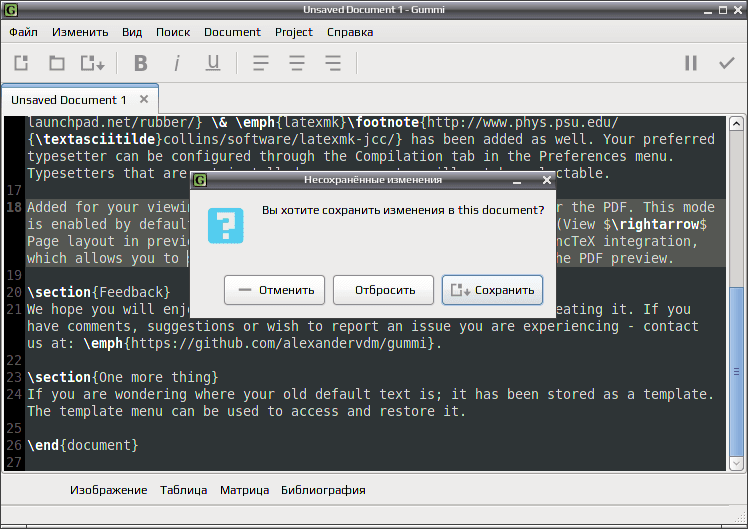Open the Document menu

tap(232, 32)
